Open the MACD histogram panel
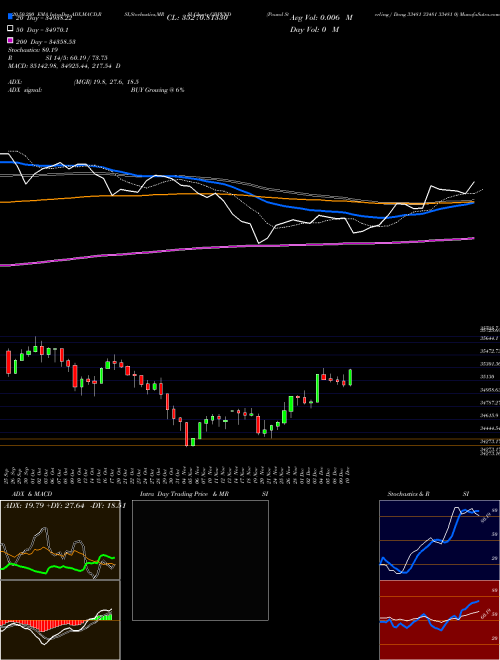Image resolution: width=500 pixels, height=660 pixels. tap(60, 620)
